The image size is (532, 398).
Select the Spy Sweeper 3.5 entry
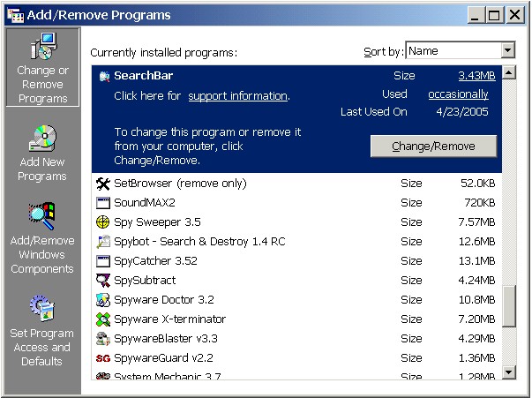[x=296, y=222]
